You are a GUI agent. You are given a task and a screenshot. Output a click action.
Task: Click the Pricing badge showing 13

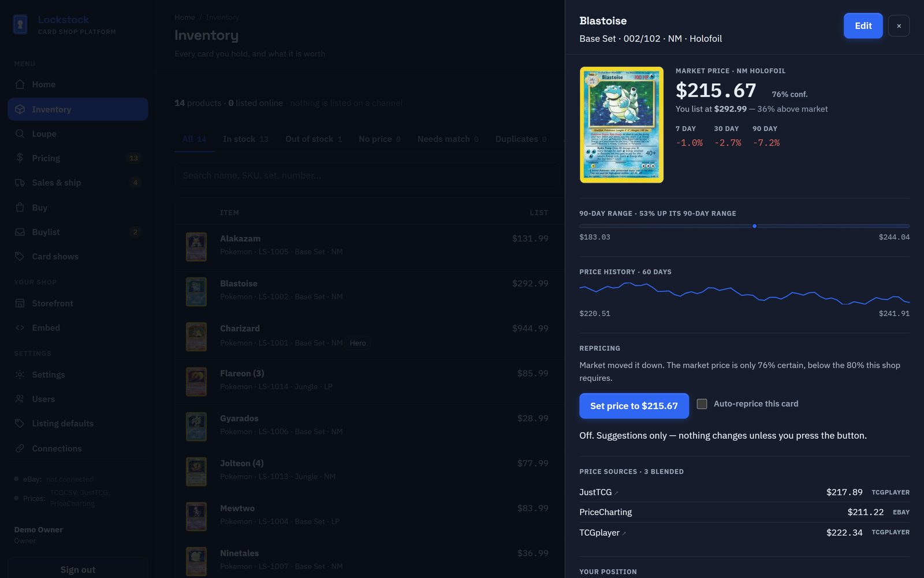click(x=133, y=158)
